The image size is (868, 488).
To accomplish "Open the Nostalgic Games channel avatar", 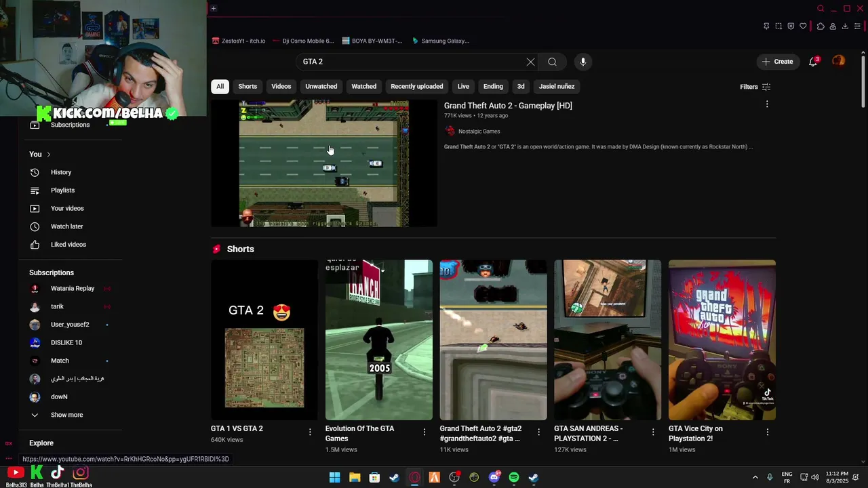I will coord(450,131).
